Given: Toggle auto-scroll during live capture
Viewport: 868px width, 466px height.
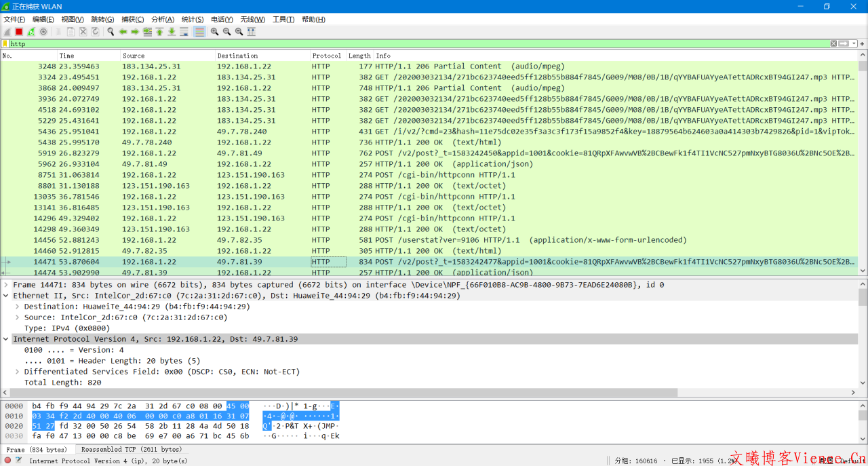Looking at the screenshot, I should tap(184, 32).
